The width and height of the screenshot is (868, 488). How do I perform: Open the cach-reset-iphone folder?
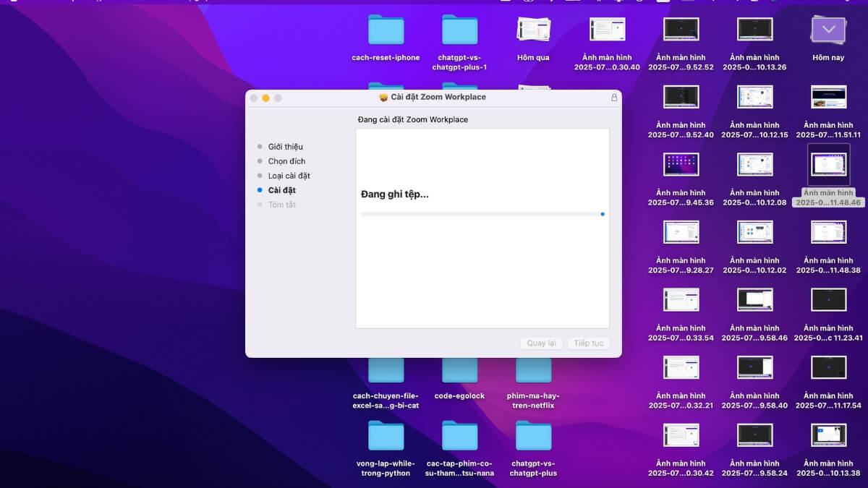coord(386,30)
